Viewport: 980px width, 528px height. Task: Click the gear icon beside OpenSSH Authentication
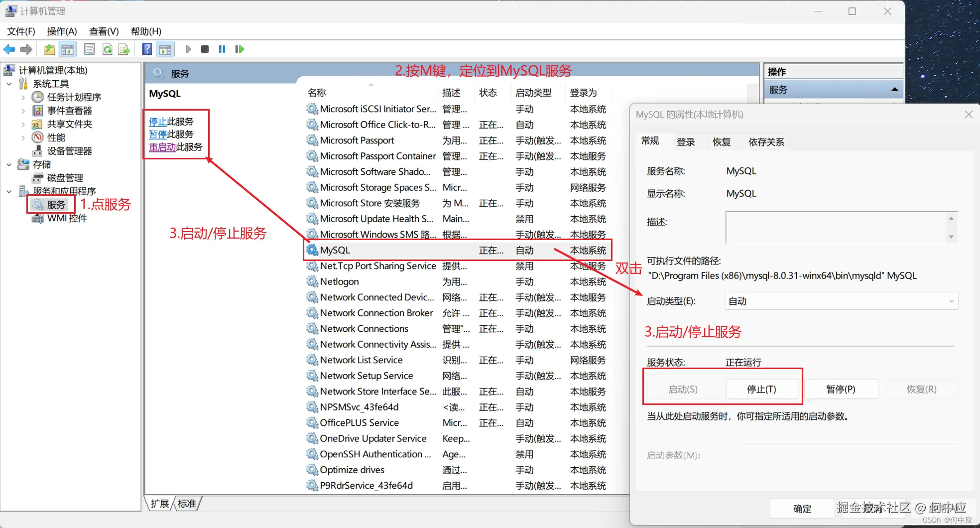pyautogui.click(x=312, y=454)
